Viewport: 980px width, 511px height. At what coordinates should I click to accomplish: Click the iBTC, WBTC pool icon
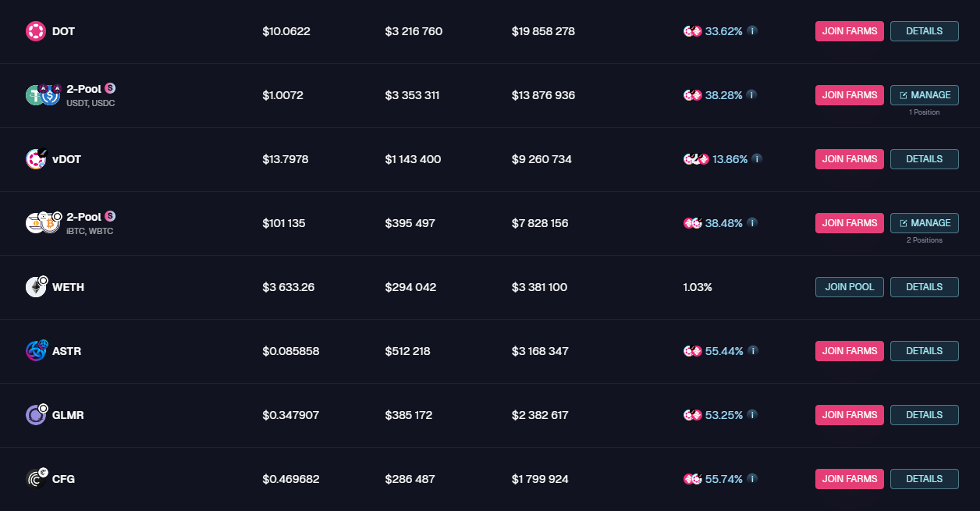pos(44,223)
